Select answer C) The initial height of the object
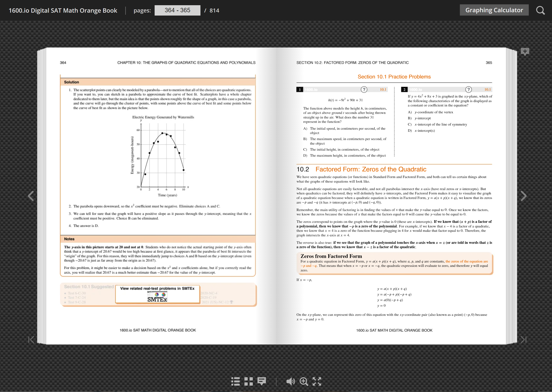 point(341,149)
